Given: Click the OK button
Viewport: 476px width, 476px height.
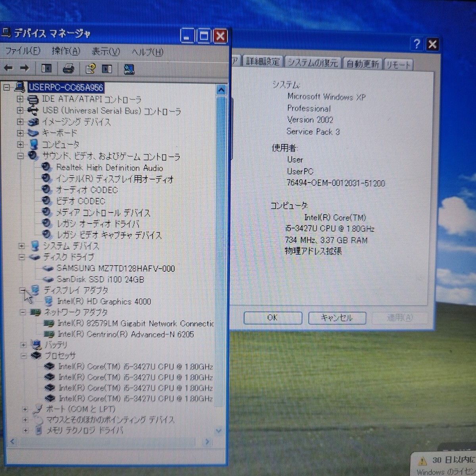Looking at the screenshot, I should tap(273, 318).
